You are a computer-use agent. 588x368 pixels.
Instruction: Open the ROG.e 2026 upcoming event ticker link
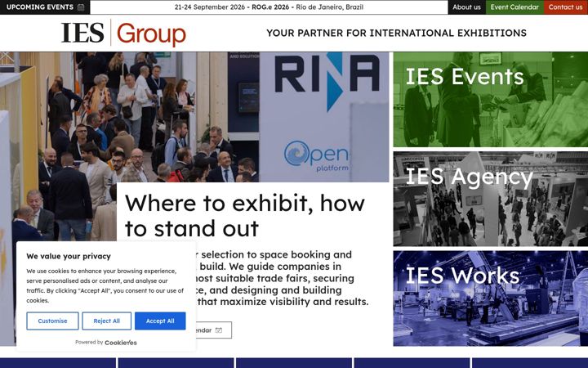[x=269, y=7]
